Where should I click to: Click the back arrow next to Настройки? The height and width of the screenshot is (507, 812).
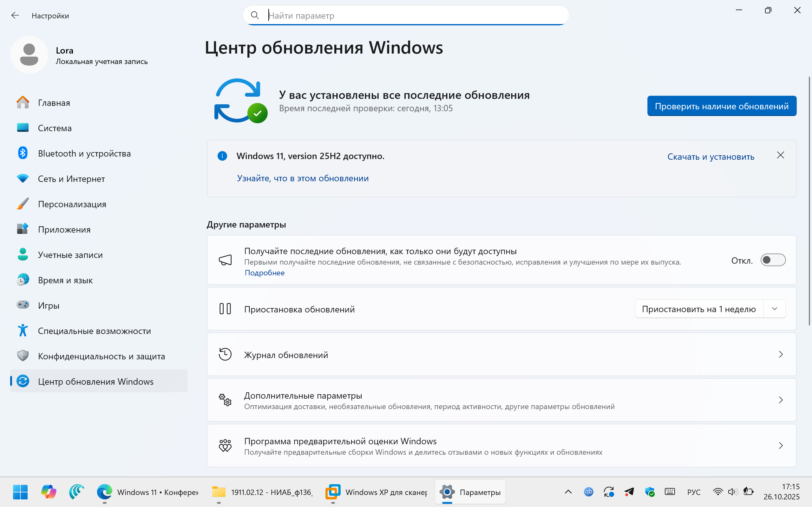15,16
